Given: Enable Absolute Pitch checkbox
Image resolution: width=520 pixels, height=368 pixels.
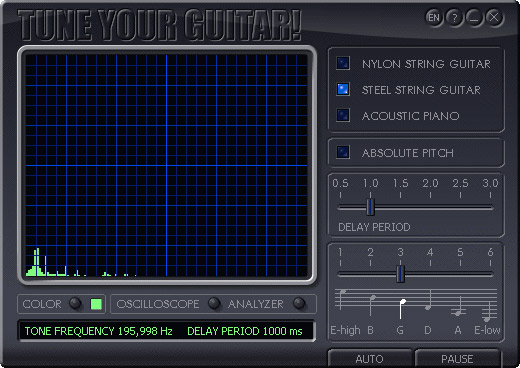Looking at the screenshot, I should point(343,152).
